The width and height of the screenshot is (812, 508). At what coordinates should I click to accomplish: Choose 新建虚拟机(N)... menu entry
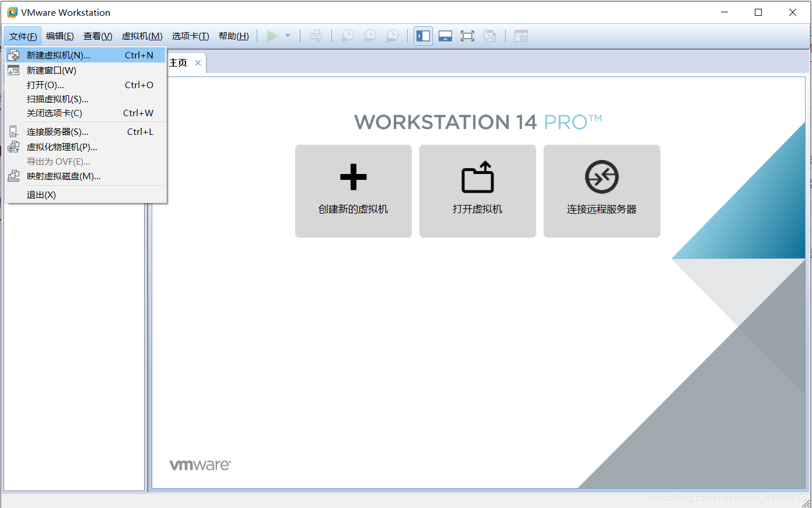click(x=86, y=55)
